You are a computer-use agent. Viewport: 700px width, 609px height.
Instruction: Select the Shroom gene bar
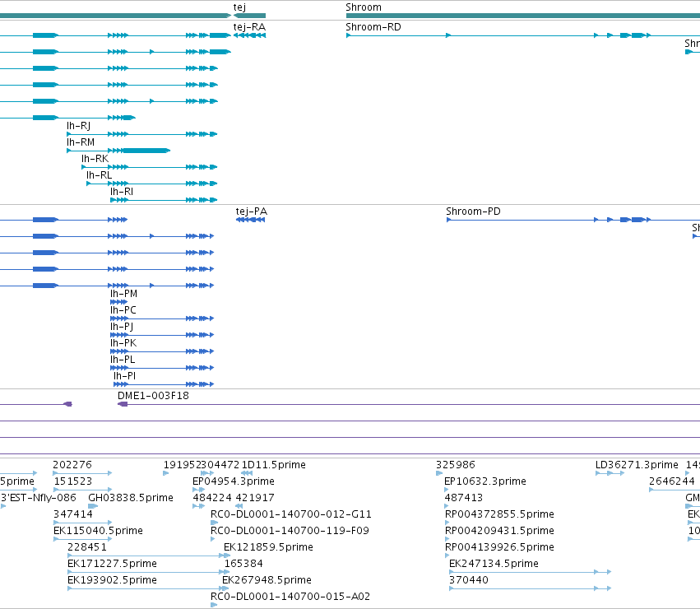pos(523,16)
